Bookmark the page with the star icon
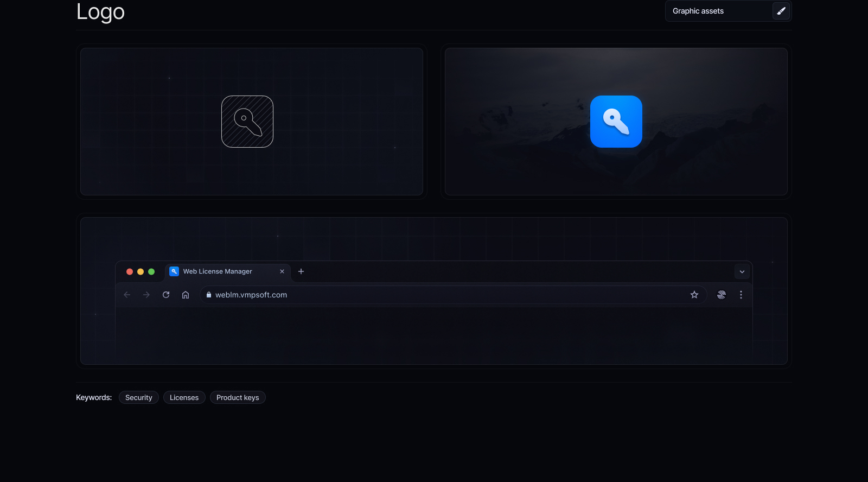Image resolution: width=868 pixels, height=482 pixels. pos(694,295)
